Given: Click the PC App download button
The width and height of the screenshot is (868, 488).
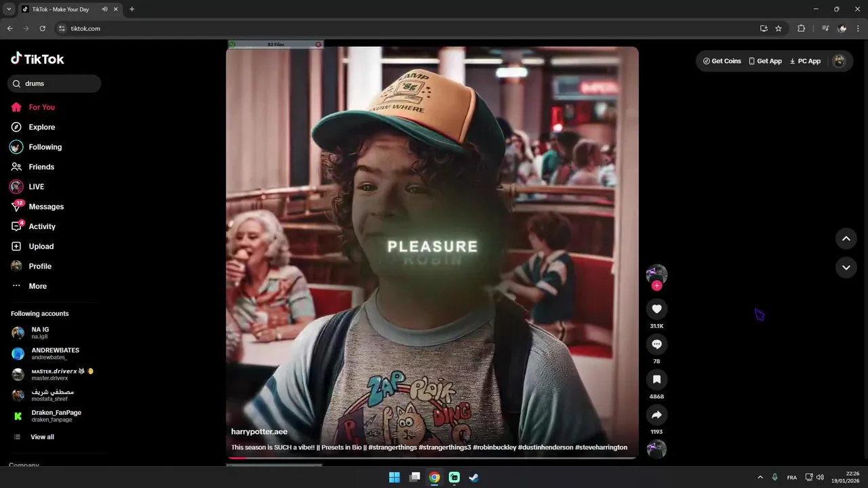Looking at the screenshot, I should coord(805,61).
